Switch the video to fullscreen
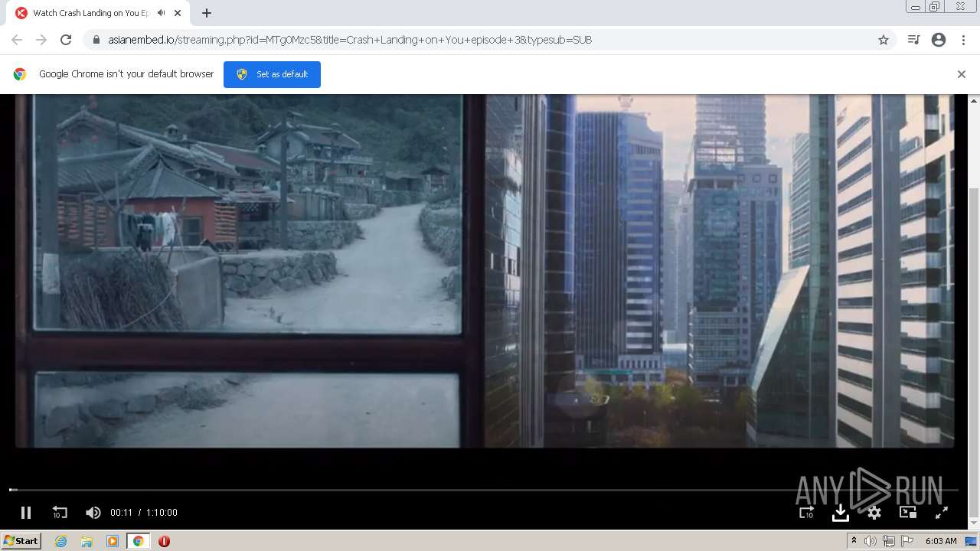 click(942, 513)
